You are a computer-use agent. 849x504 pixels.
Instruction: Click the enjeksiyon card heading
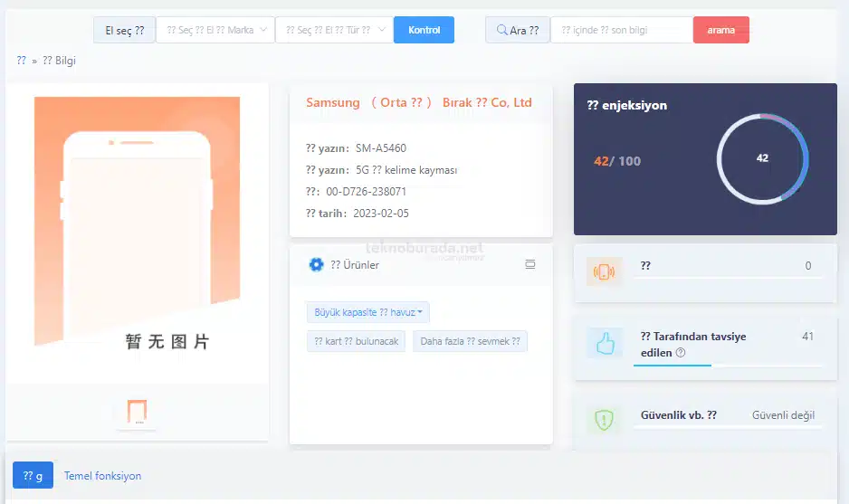[626, 105]
